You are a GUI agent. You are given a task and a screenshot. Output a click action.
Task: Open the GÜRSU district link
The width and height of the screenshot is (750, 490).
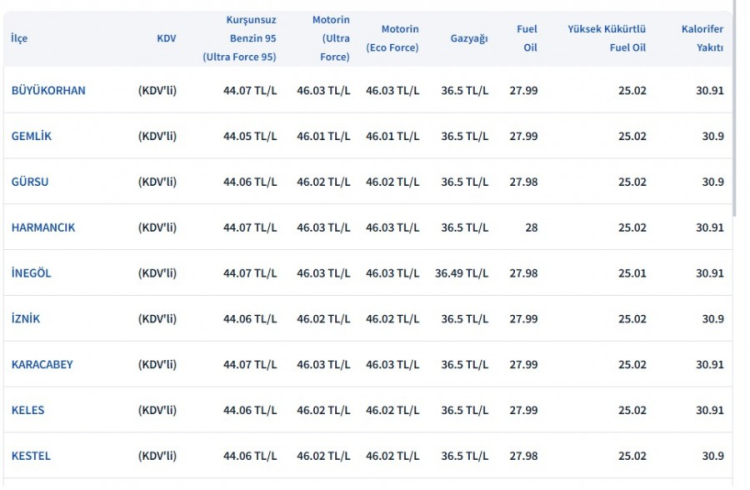click(x=30, y=182)
